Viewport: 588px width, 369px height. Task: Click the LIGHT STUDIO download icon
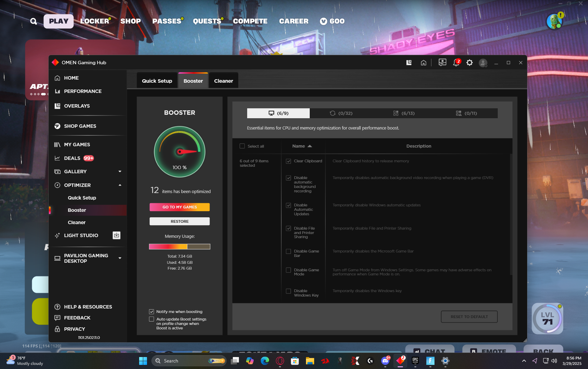[x=117, y=235]
